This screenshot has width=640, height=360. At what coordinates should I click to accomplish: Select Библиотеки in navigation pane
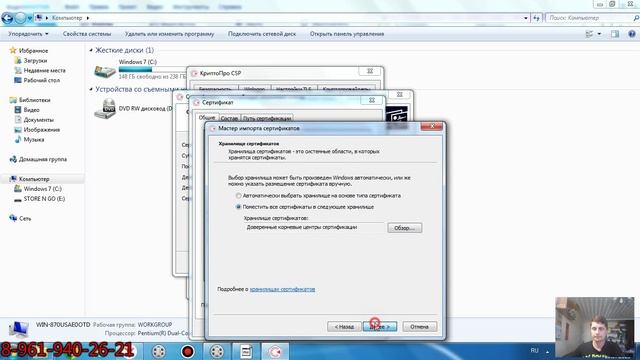pyautogui.click(x=34, y=100)
